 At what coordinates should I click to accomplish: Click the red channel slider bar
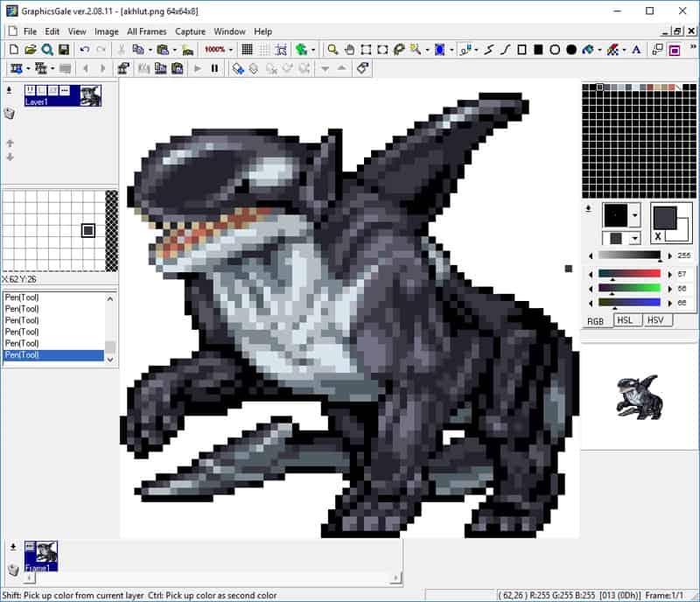pyautogui.click(x=629, y=274)
